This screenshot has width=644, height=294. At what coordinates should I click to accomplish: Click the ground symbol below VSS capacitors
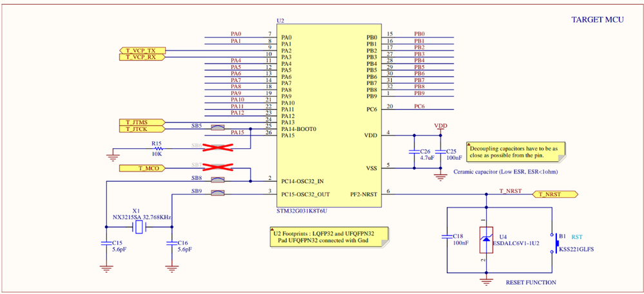[x=440, y=177]
